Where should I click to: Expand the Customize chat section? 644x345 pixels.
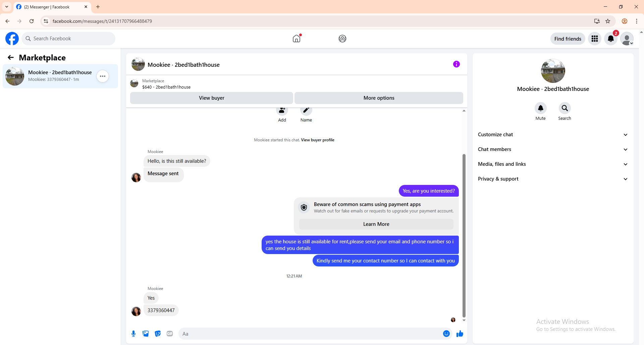553,135
